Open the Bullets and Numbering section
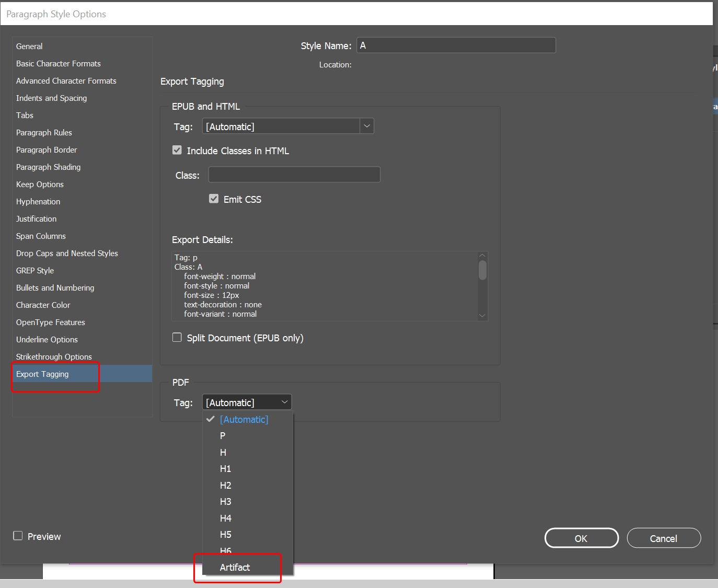 [x=55, y=287]
